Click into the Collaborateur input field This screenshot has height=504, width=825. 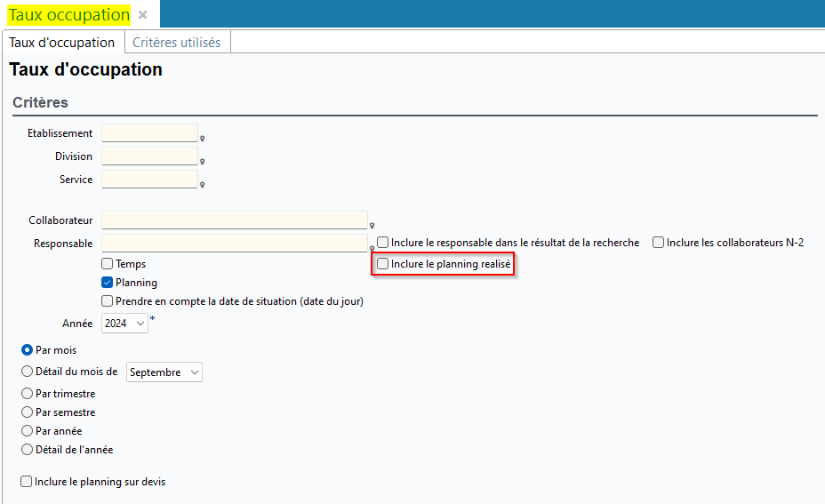pyautogui.click(x=234, y=220)
